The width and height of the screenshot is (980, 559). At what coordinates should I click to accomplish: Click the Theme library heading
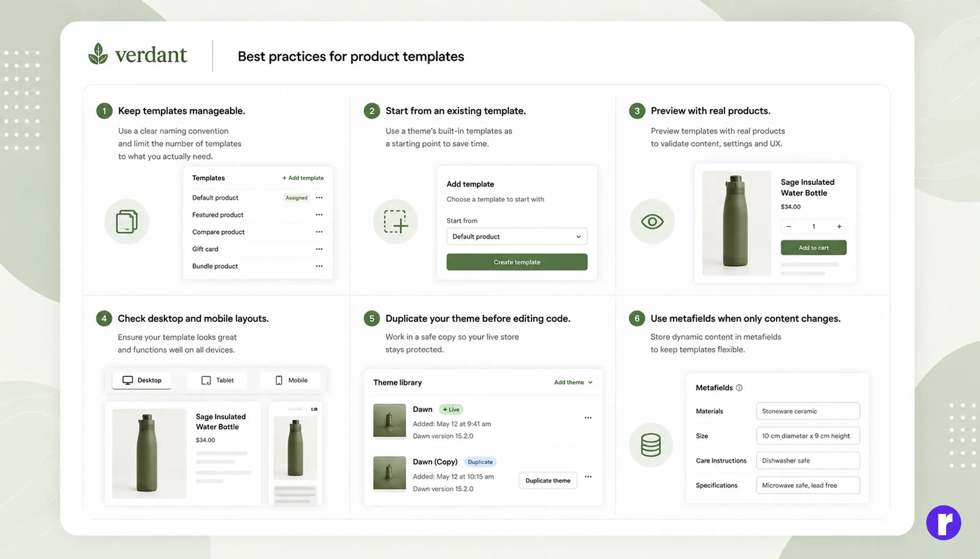[x=397, y=383]
